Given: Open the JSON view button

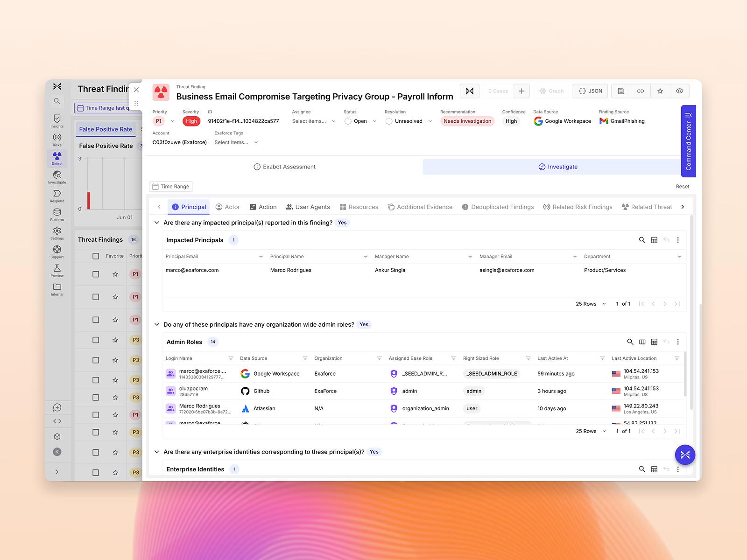Looking at the screenshot, I should tap(591, 91).
